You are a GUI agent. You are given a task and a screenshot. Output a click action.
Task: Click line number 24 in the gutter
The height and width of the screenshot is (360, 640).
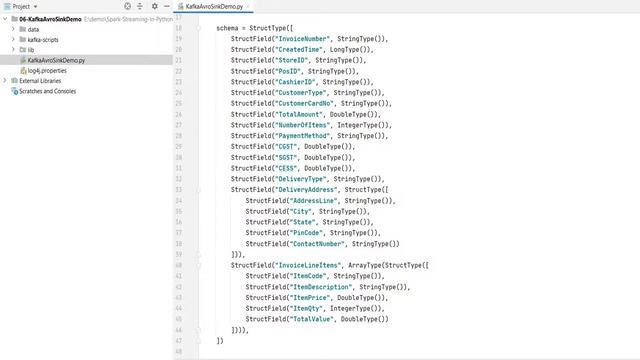click(178, 93)
